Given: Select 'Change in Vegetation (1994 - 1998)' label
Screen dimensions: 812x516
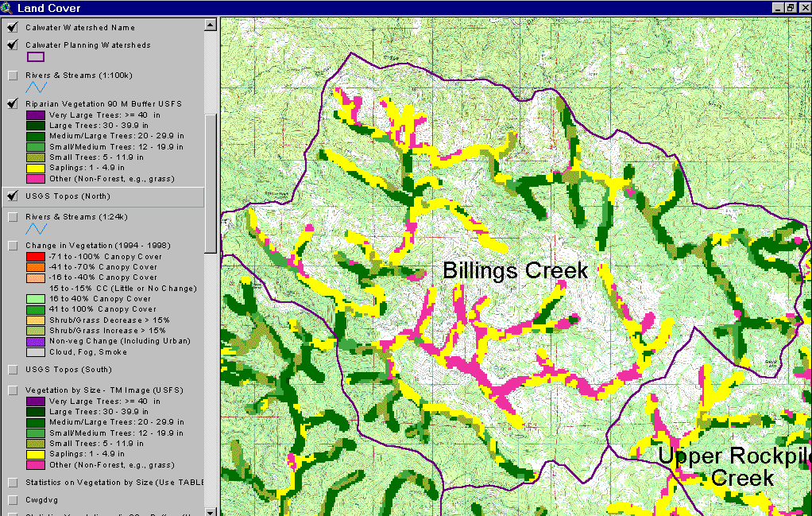Looking at the screenshot, I should click(x=98, y=246).
